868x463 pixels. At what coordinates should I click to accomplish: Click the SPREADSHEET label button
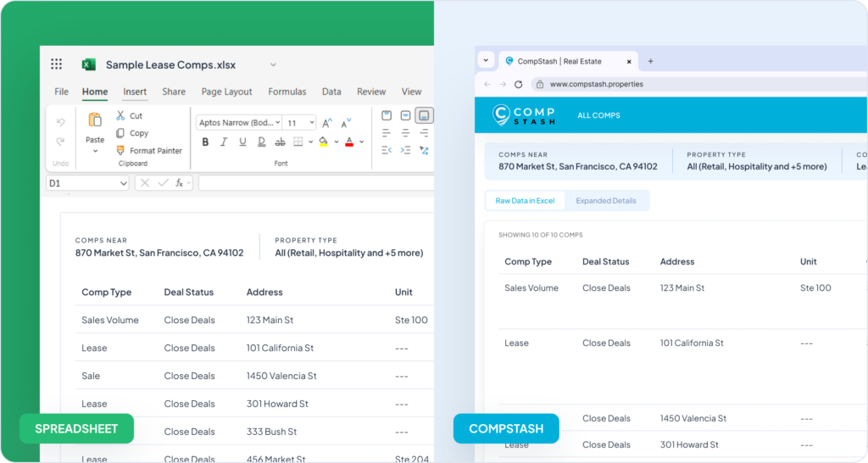coord(76,429)
